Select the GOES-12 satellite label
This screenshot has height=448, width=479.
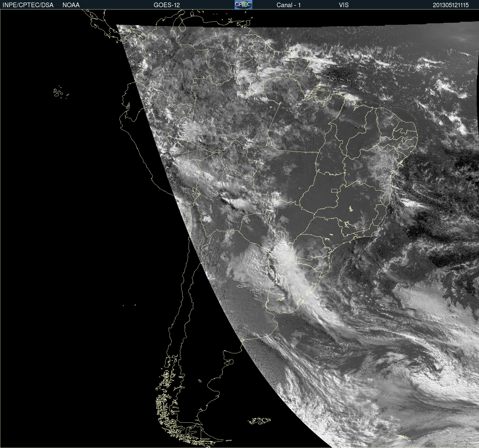(167, 5)
